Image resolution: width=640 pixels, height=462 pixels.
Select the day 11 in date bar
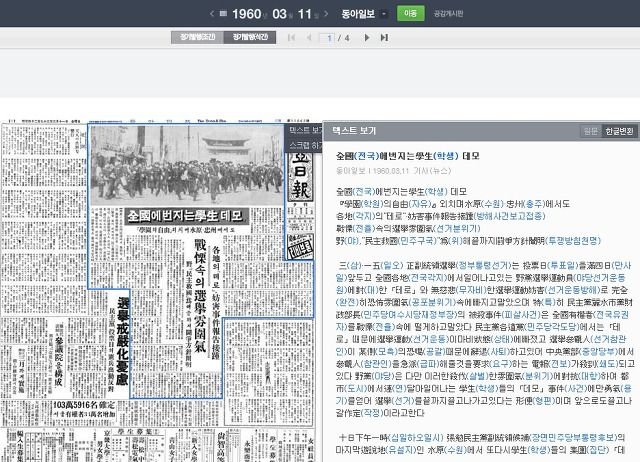[304, 14]
